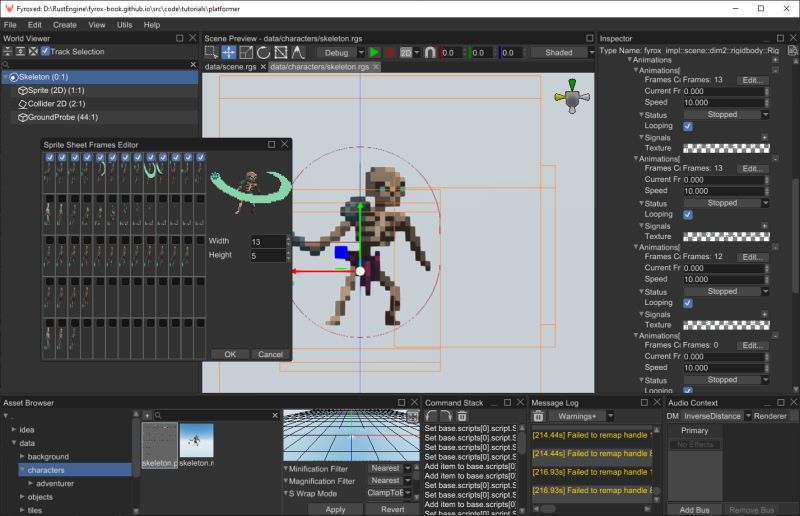Viewport: 800px width, 516px height.
Task: Add a new Animations item with the plus
Action: tap(775, 60)
